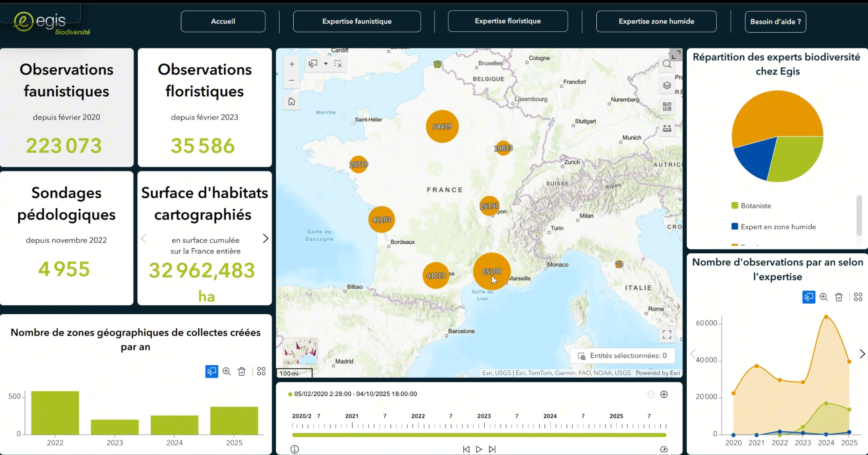Click the map zoom in plus button
Screen dimensions: 868x455
coord(292,64)
